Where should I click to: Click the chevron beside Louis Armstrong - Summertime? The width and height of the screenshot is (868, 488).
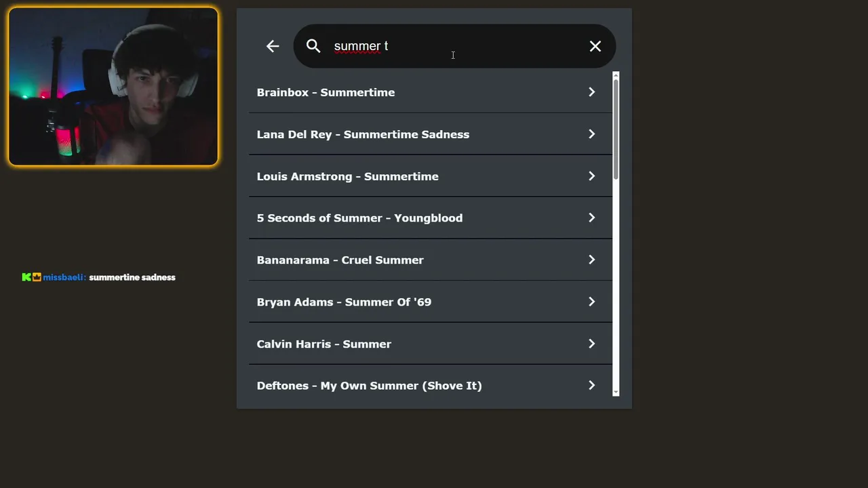591,176
